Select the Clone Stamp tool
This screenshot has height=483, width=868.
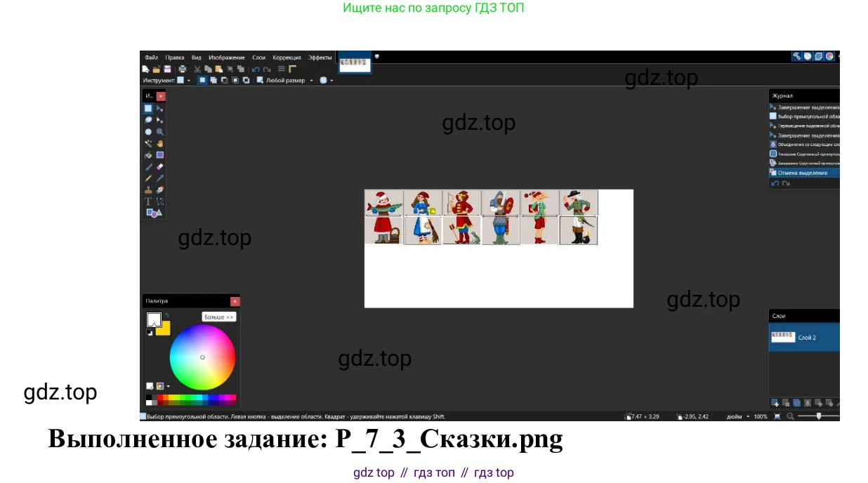[148, 190]
